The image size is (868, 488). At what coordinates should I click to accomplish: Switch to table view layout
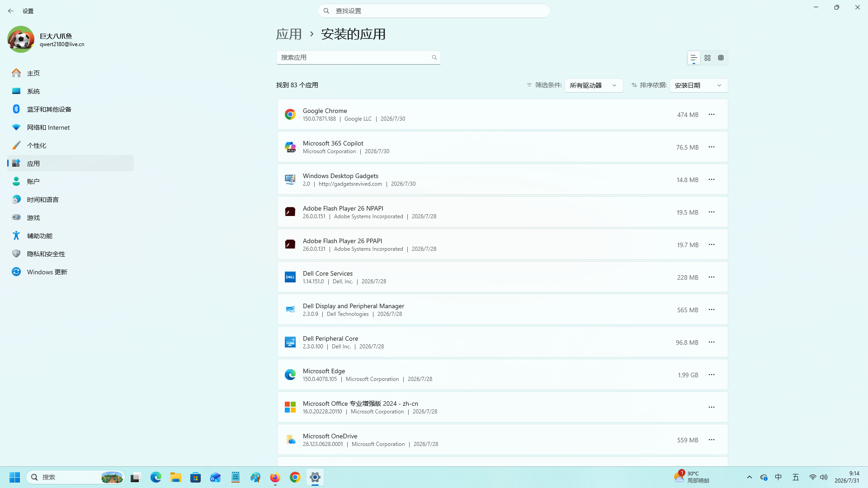click(x=721, y=58)
